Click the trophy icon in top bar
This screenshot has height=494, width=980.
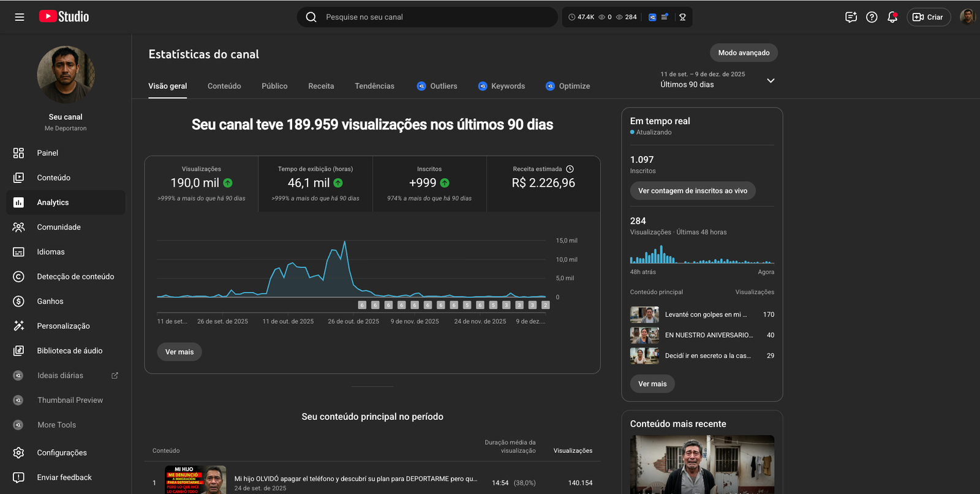(x=682, y=17)
